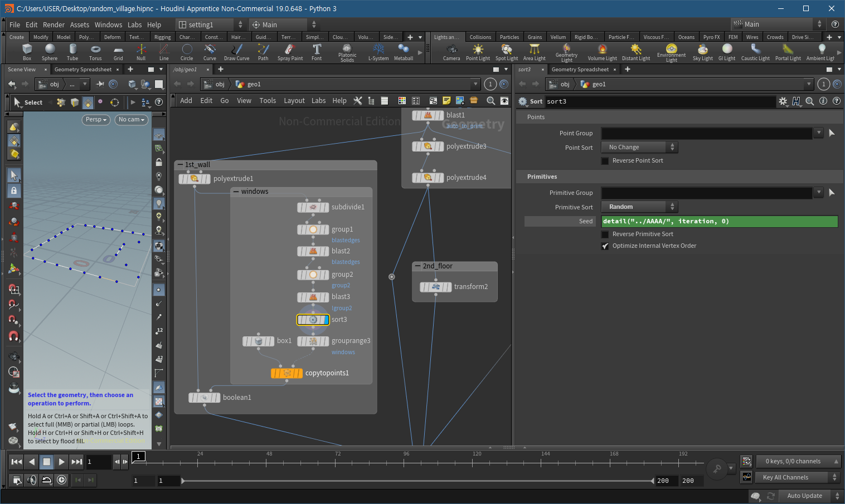Choose the Draw Curve tool
845x504 pixels.
[236, 52]
